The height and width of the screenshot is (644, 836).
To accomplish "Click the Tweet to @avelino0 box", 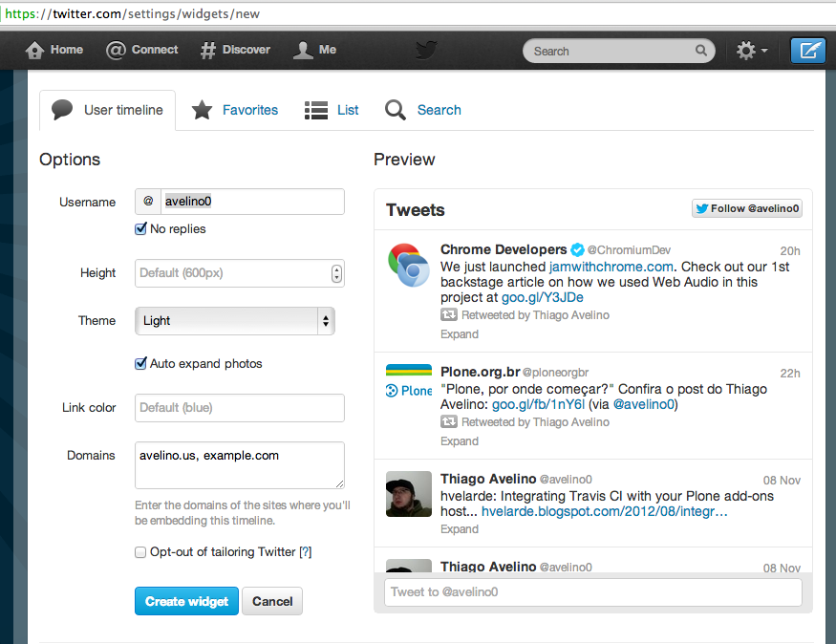I will pos(593,592).
